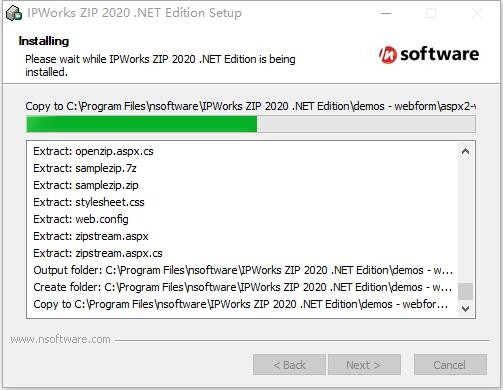The image size is (503, 390).
Task: Select the 'Output folder' log line
Action: point(243,270)
